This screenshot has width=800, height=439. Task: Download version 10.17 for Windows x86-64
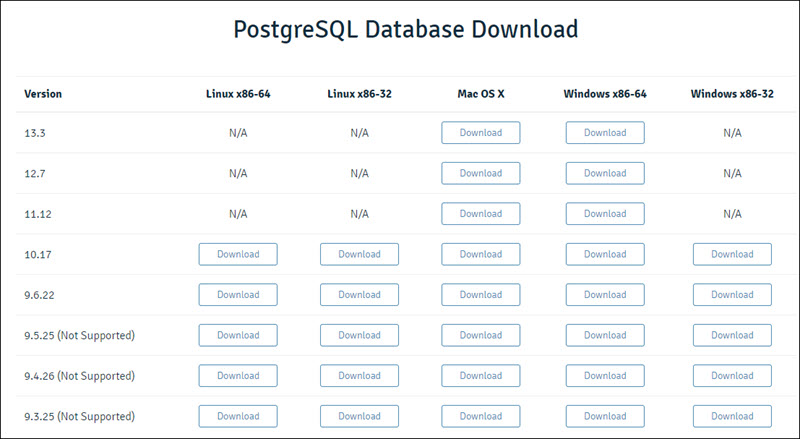(605, 254)
